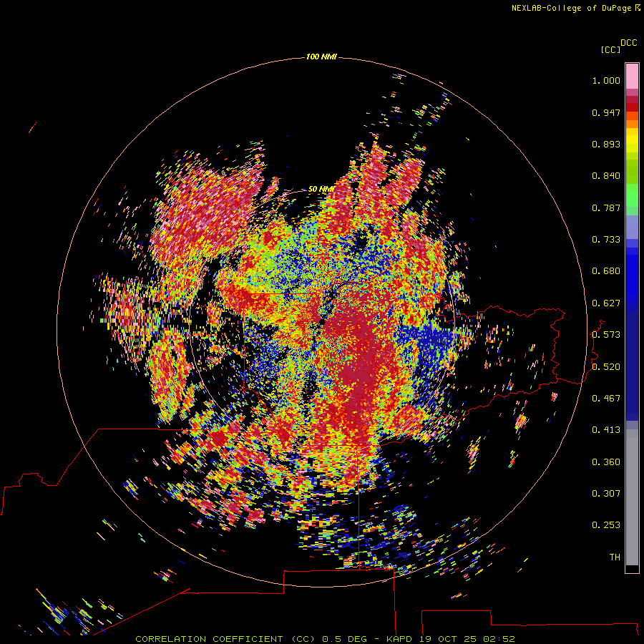
Task: Click the 0.413 legend value
Action: [606, 430]
